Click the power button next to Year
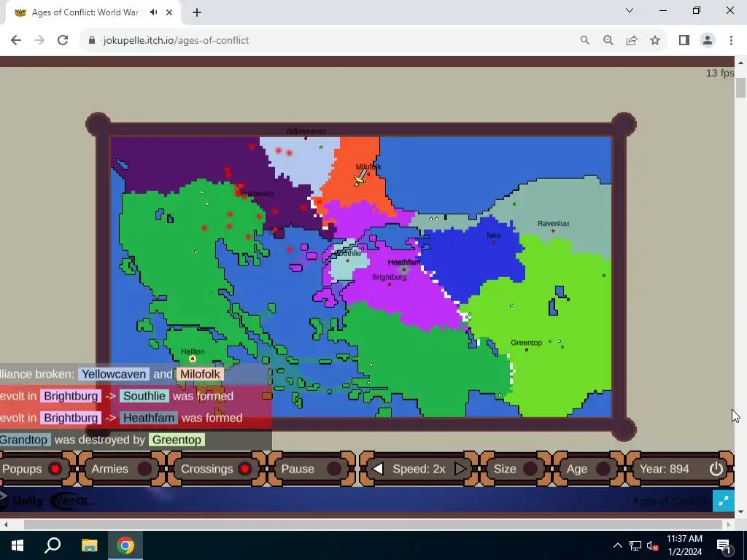 (716, 469)
